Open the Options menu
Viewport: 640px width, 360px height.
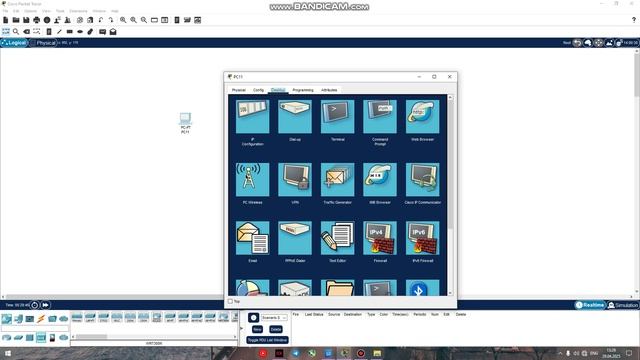30,11
